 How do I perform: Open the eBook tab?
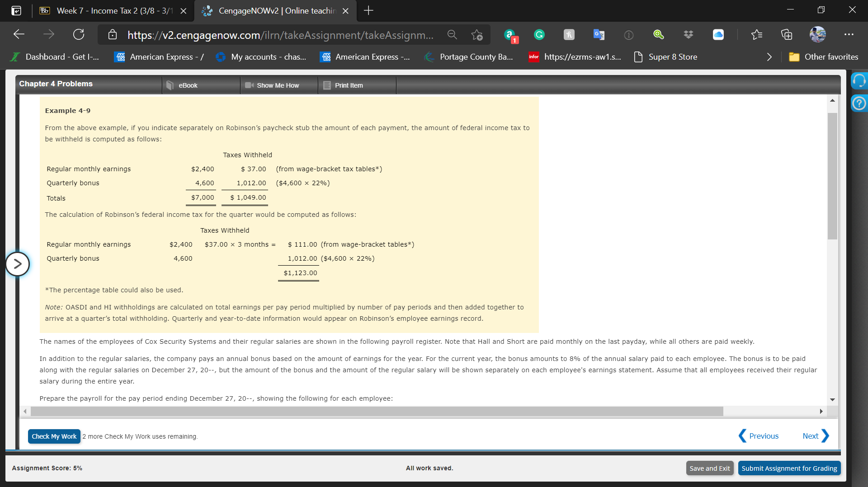tap(201, 85)
